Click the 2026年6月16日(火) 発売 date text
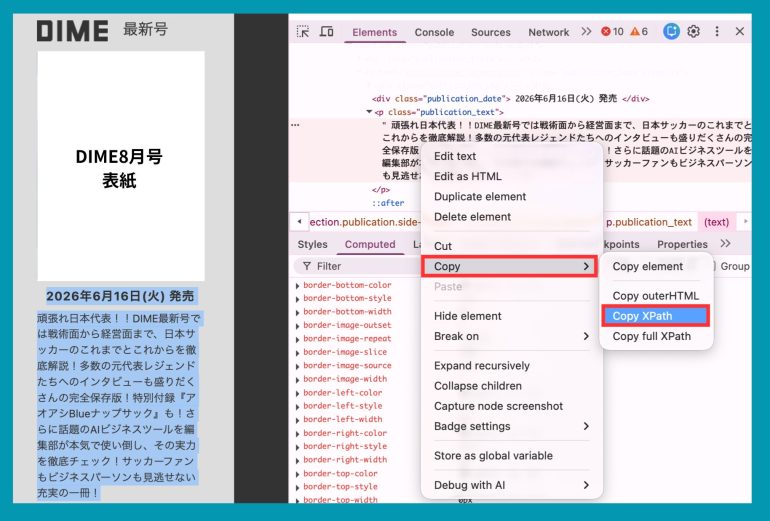The image size is (770, 521). [120, 296]
